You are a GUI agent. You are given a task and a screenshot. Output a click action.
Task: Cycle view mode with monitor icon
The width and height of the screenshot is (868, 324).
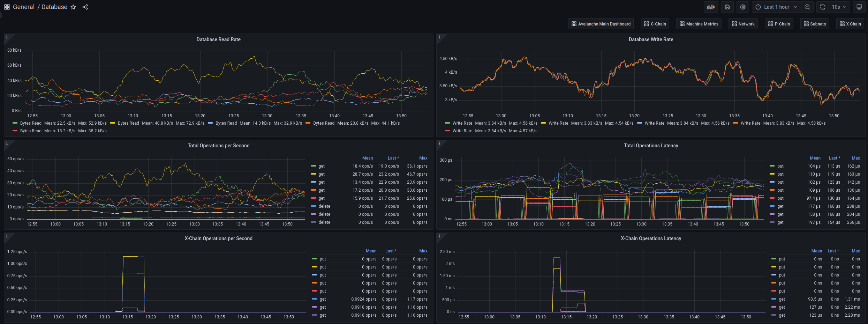[859, 7]
